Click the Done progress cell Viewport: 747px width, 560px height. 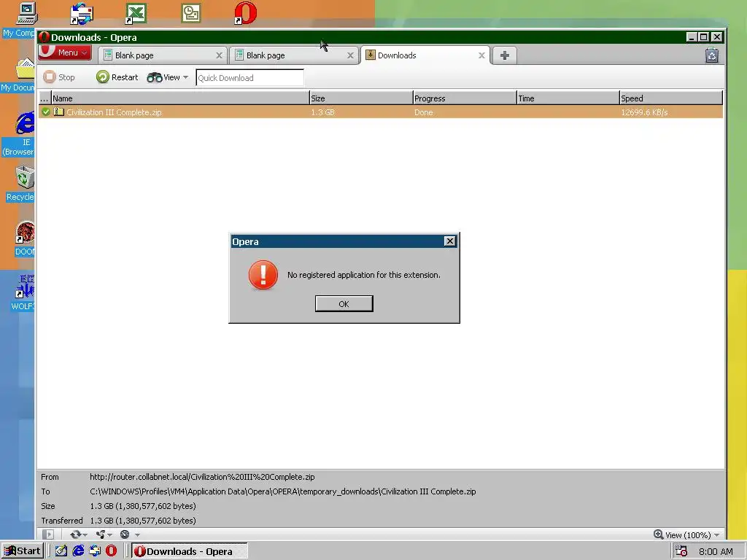[424, 112]
